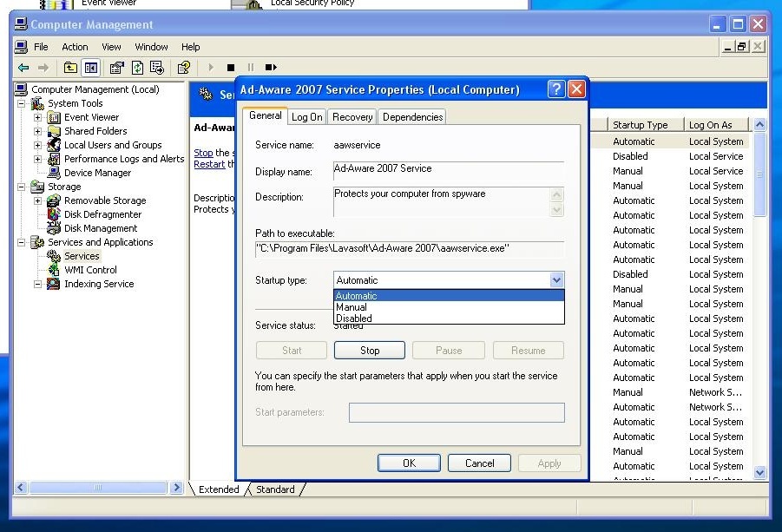Image resolution: width=782 pixels, height=532 pixels.
Task: Choose Manual from the Startup type list
Action: tap(449, 307)
